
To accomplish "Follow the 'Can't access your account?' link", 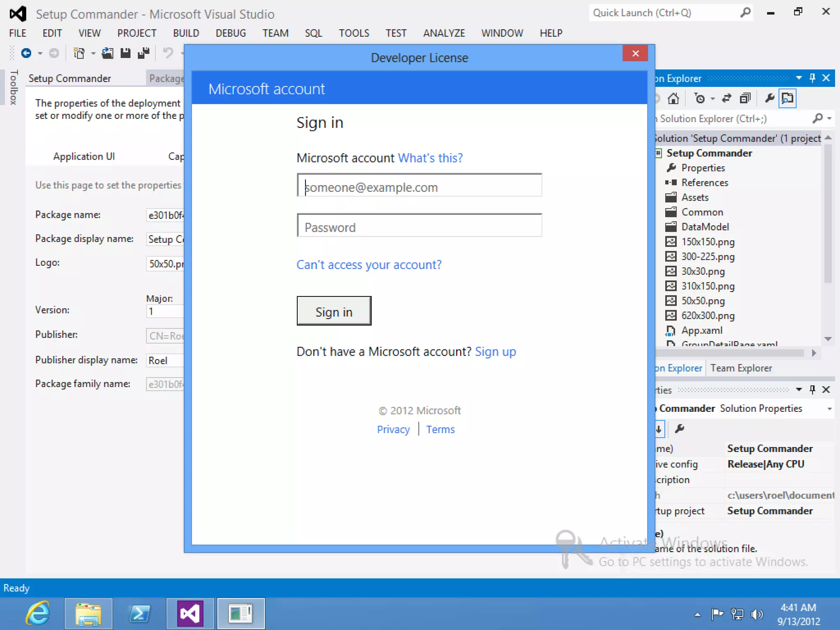I will (369, 265).
